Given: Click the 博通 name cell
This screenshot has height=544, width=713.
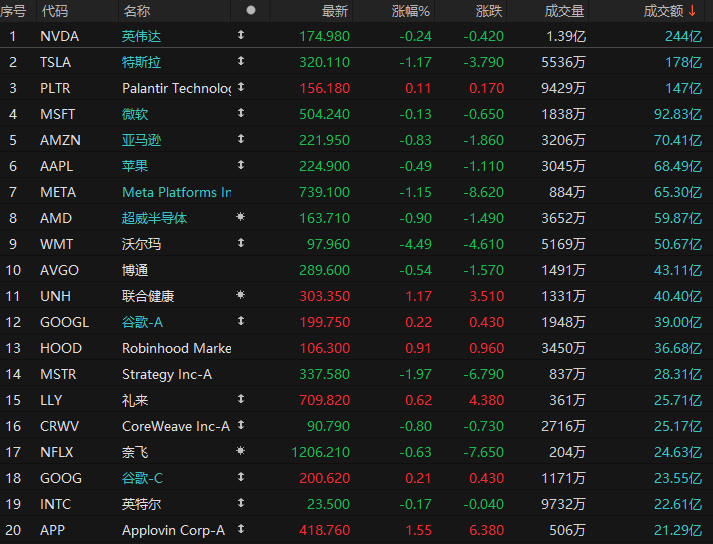Looking at the screenshot, I should [x=135, y=270].
